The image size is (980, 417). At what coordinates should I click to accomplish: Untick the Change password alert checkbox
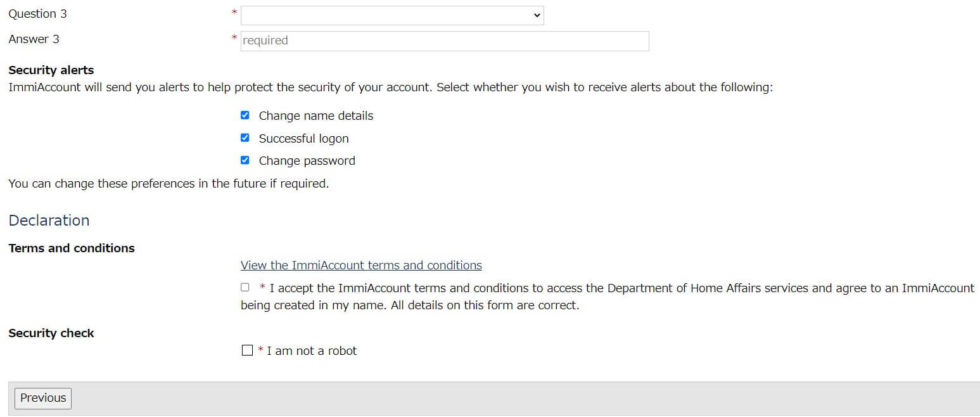pyautogui.click(x=245, y=160)
